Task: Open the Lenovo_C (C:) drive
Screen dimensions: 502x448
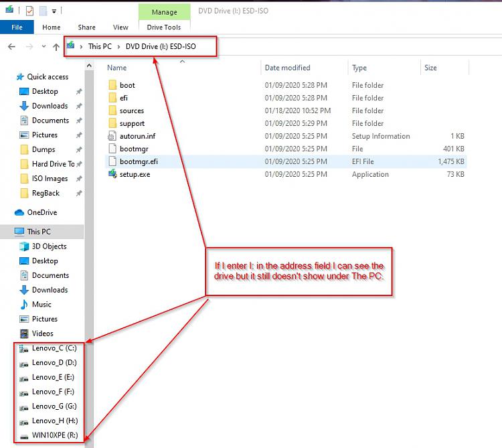Action: tap(54, 348)
